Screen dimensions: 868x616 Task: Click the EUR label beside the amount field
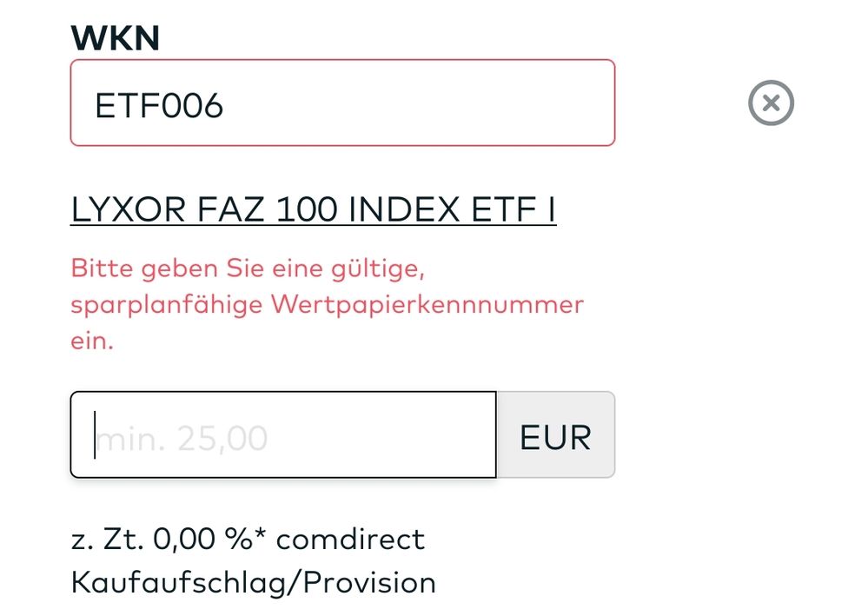pyautogui.click(x=555, y=435)
